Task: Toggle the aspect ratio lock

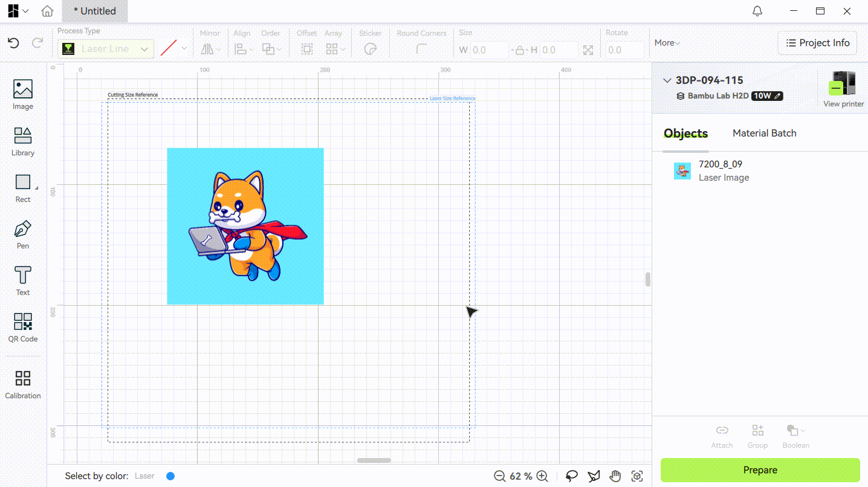Action: [x=519, y=50]
